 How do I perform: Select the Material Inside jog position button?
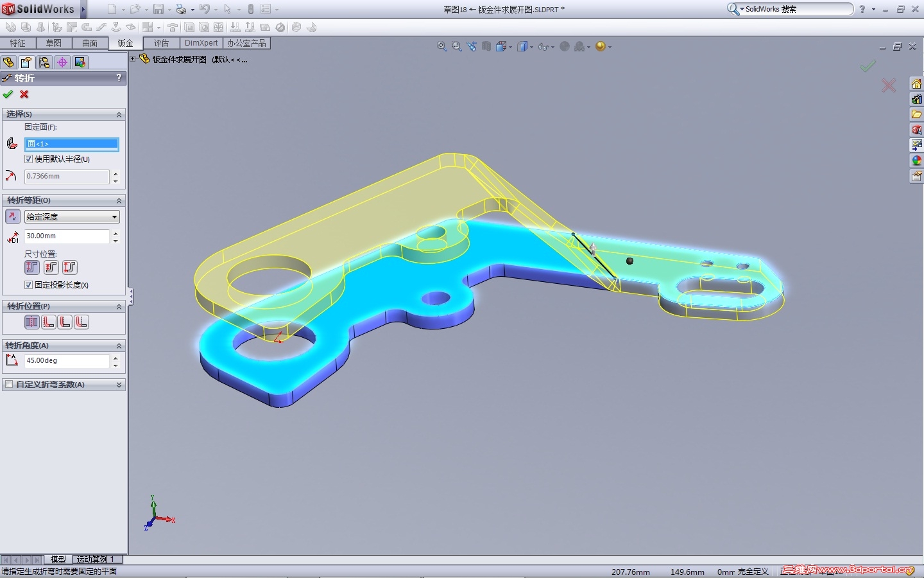pos(49,322)
